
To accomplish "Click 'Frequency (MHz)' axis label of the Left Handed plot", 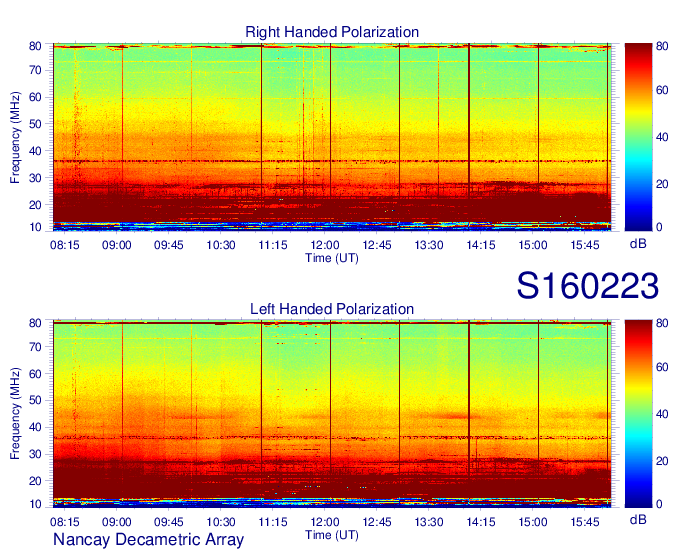I will [x=15, y=414].
